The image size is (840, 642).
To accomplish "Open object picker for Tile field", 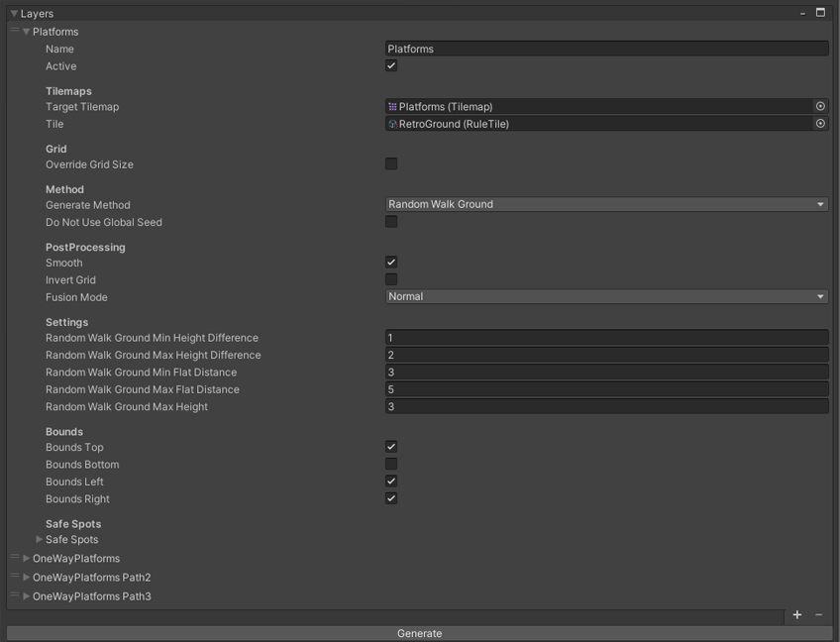I will click(820, 124).
